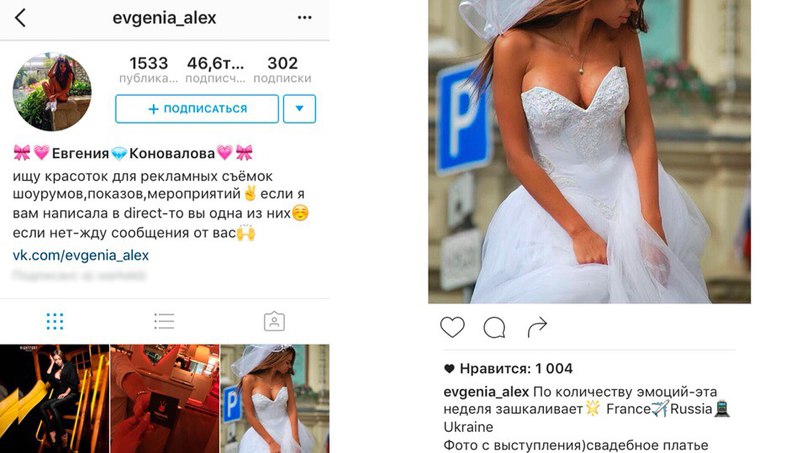The image size is (807, 453).
Task: Click the Подписаться follow button
Action: [197, 109]
